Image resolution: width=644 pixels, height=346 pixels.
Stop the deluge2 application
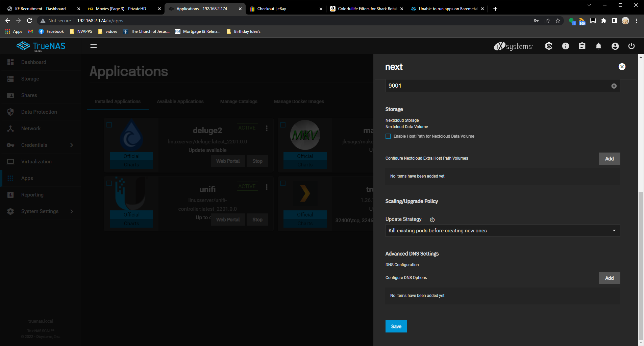(x=257, y=161)
